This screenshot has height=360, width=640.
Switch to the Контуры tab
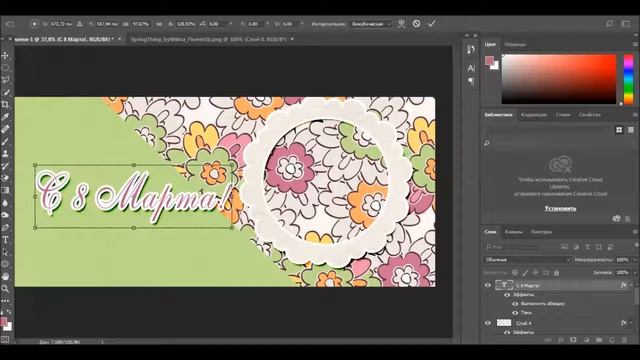pos(542,231)
